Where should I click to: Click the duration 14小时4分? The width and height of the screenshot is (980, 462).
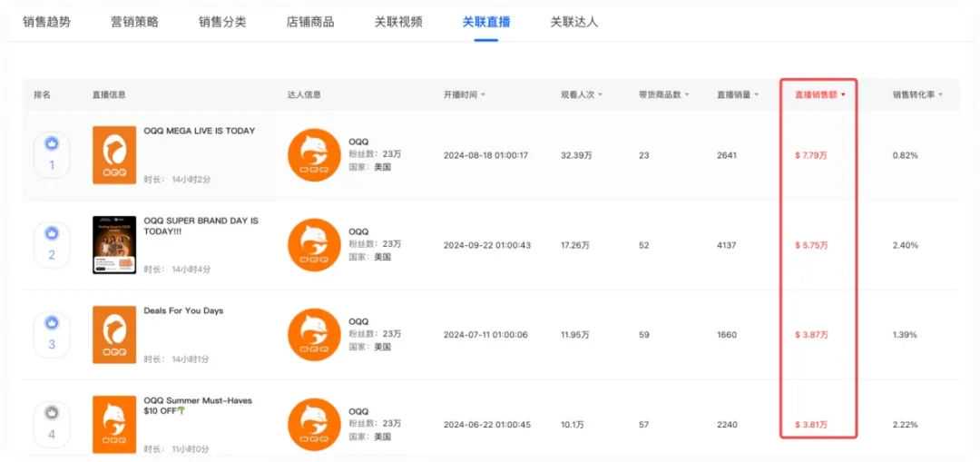(x=191, y=269)
